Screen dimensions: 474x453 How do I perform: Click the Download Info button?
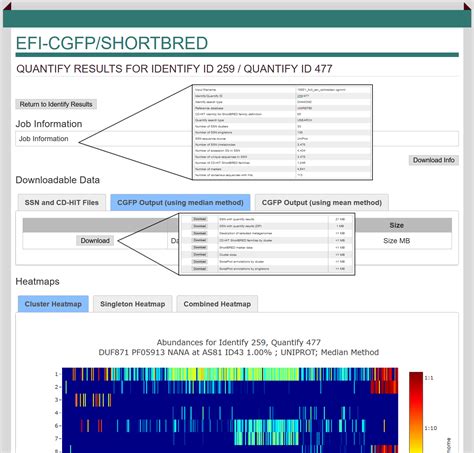[x=434, y=160]
